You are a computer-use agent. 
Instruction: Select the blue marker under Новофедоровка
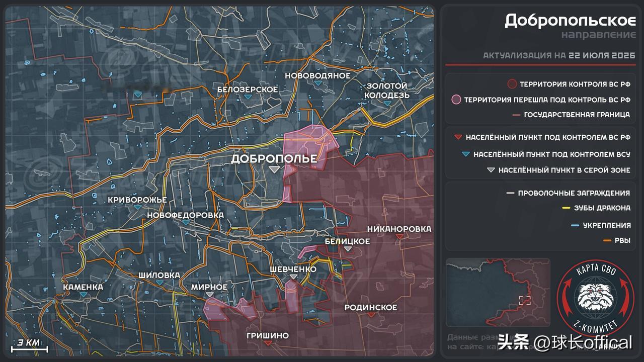point(186,223)
